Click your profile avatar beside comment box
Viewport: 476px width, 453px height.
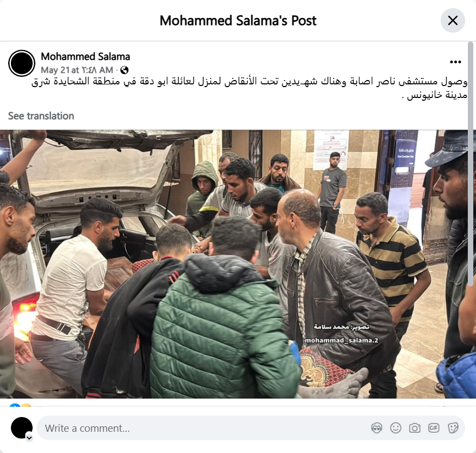click(x=22, y=428)
